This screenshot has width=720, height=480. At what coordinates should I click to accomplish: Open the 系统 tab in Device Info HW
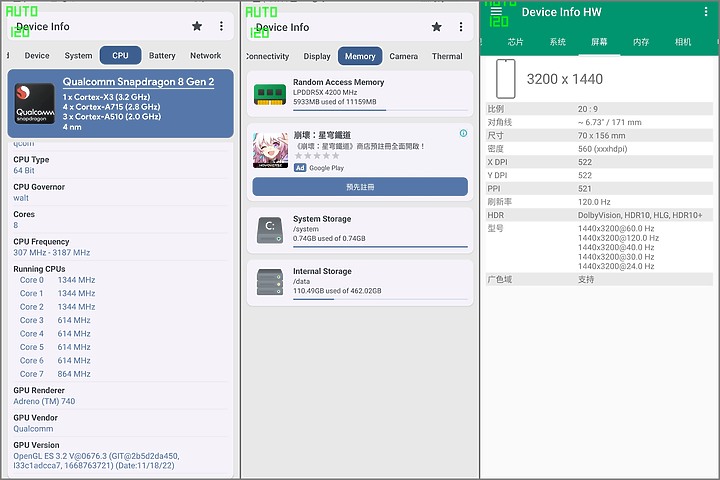(557, 42)
